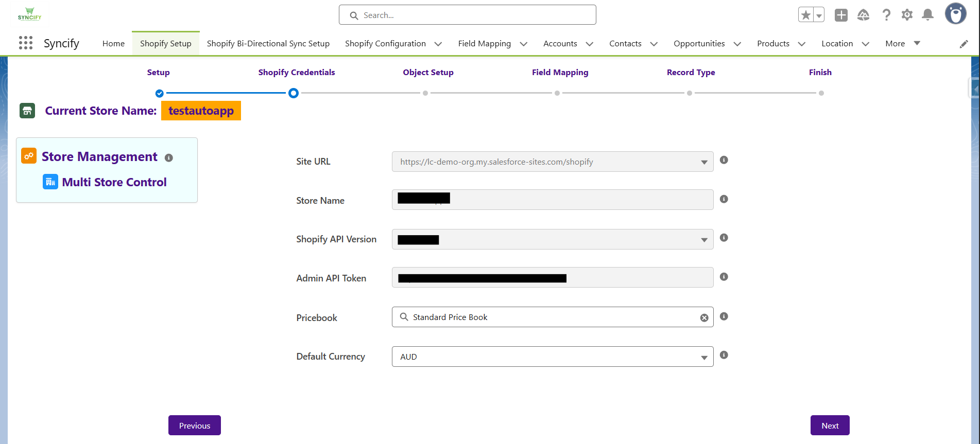Viewport: 980px width, 444px height.
Task: Open the App Launcher grid icon
Action: pyautogui.click(x=26, y=43)
